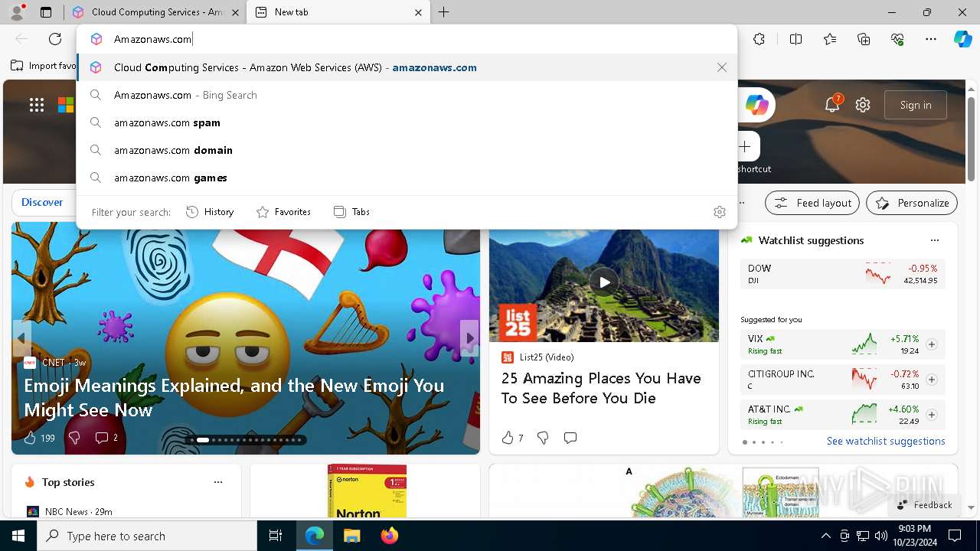Choose Cloud Computing Services AWS suggestion
The image size is (980, 551).
coord(407,67)
